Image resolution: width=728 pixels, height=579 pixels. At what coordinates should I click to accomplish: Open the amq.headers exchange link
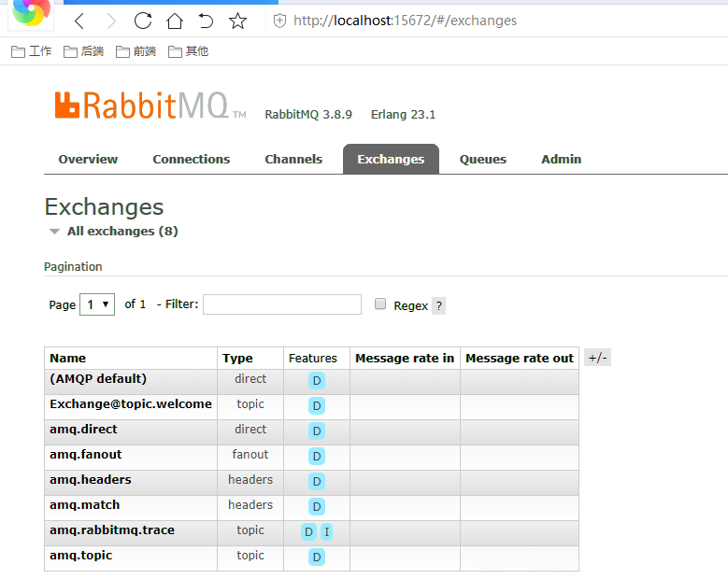[x=91, y=479]
